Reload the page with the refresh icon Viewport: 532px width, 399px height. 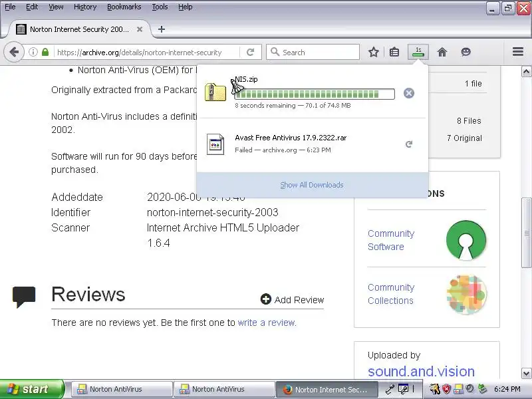[251, 53]
